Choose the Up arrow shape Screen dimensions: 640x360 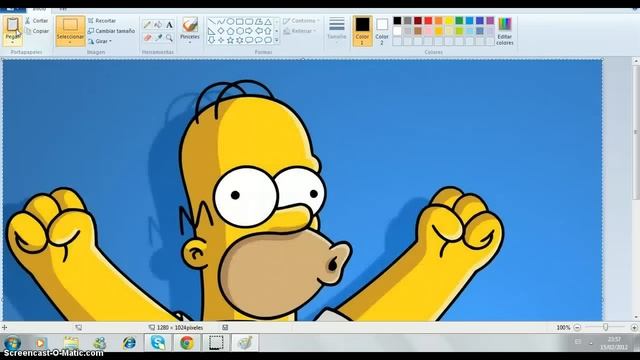[x=268, y=31]
